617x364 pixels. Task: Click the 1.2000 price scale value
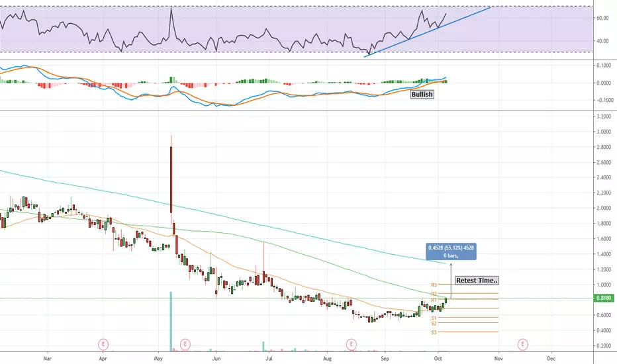(x=604, y=269)
